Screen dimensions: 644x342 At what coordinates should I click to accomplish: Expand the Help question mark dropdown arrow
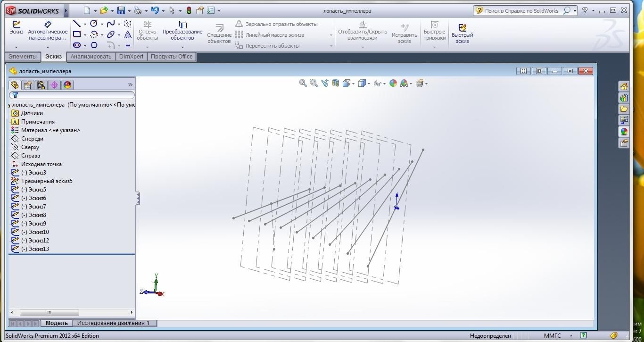(x=593, y=10)
